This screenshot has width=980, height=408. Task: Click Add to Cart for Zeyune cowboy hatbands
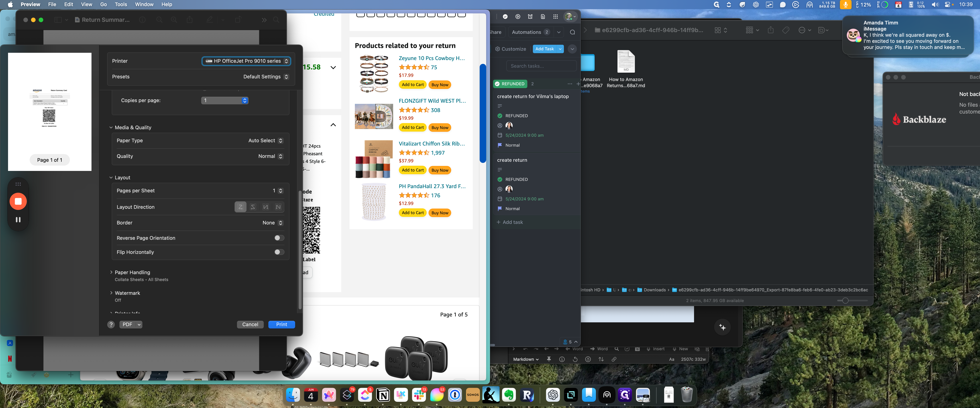coord(413,85)
